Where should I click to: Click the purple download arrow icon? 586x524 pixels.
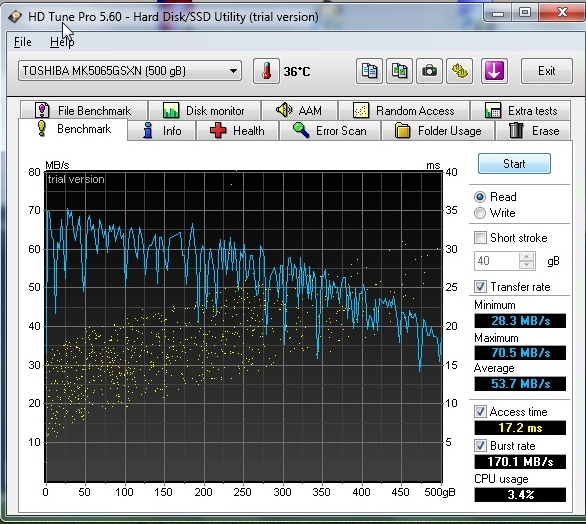(x=494, y=71)
